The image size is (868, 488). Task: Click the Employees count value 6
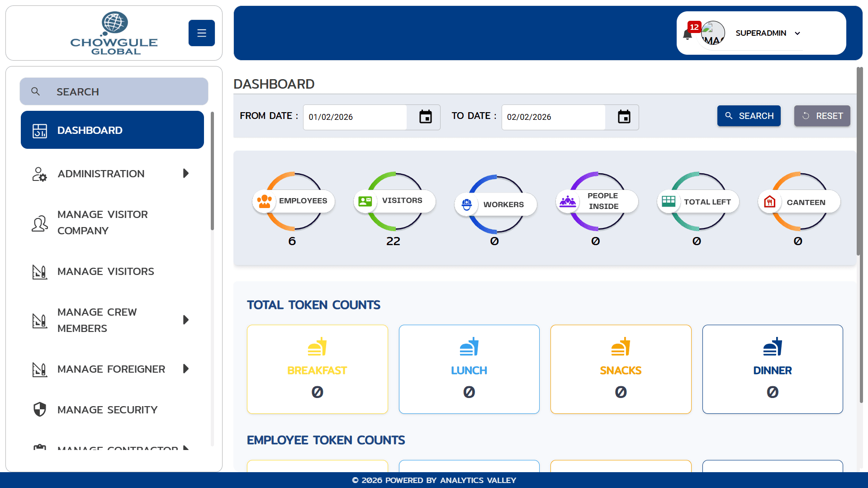(x=292, y=241)
